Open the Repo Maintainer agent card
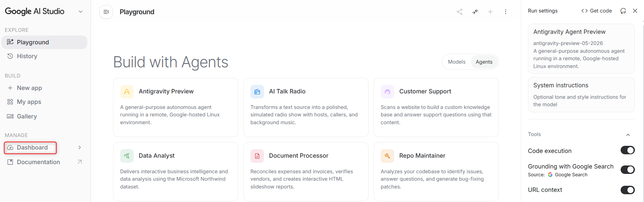644x202 pixels. click(x=436, y=172)
